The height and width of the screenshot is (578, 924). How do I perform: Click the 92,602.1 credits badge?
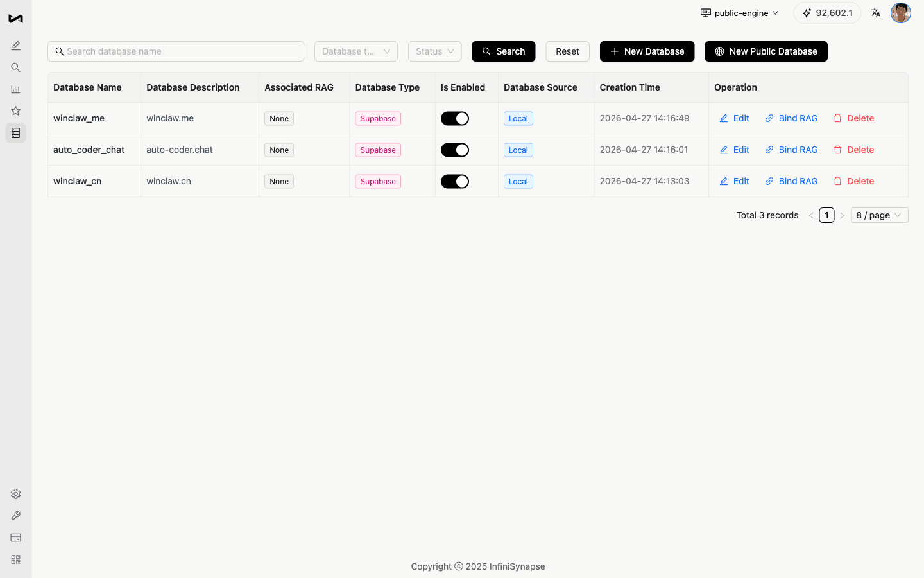tap(827, 13)
